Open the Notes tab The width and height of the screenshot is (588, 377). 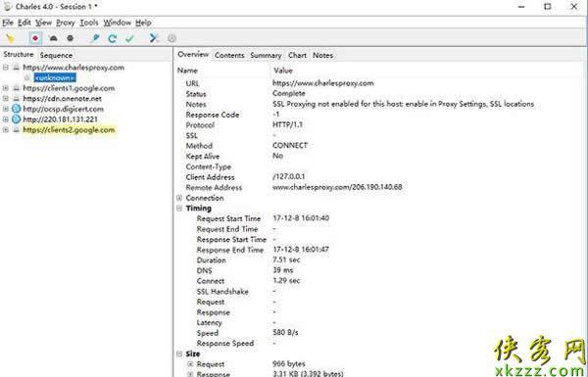tap(322, 56)
